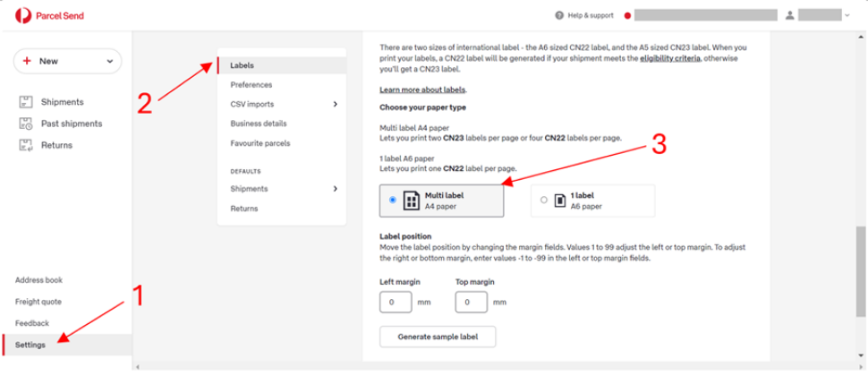868x376 pixels.
Task: Open account menu chevron
Action: click(x=847, y=16)
